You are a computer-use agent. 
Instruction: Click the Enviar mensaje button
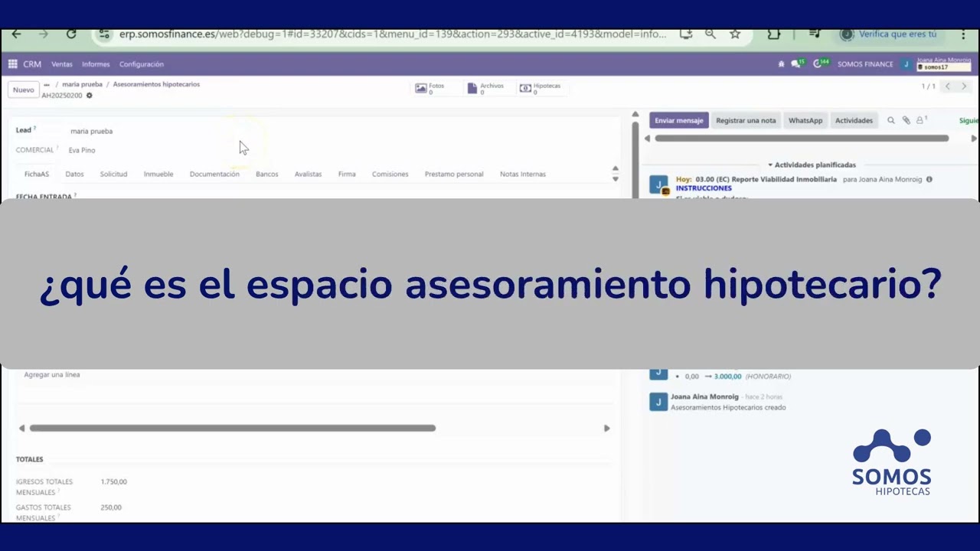679,120
